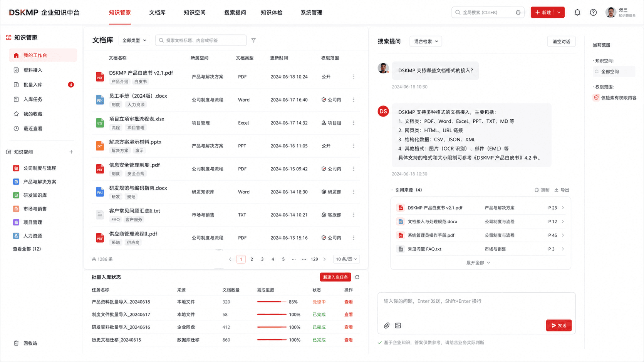Open more options for 项目立项审批流程表.xlsx
Viewport: 644px width, 362px height.
coord(354,123)
